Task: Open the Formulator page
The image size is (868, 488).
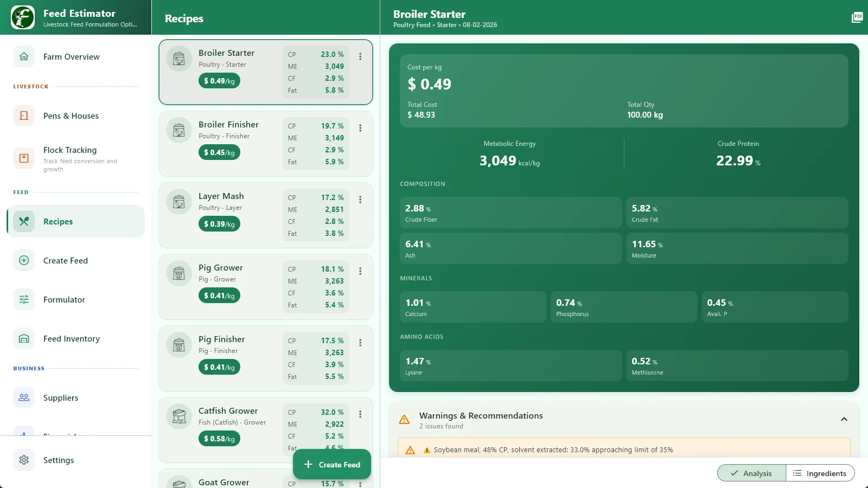Action: point(76,299)
